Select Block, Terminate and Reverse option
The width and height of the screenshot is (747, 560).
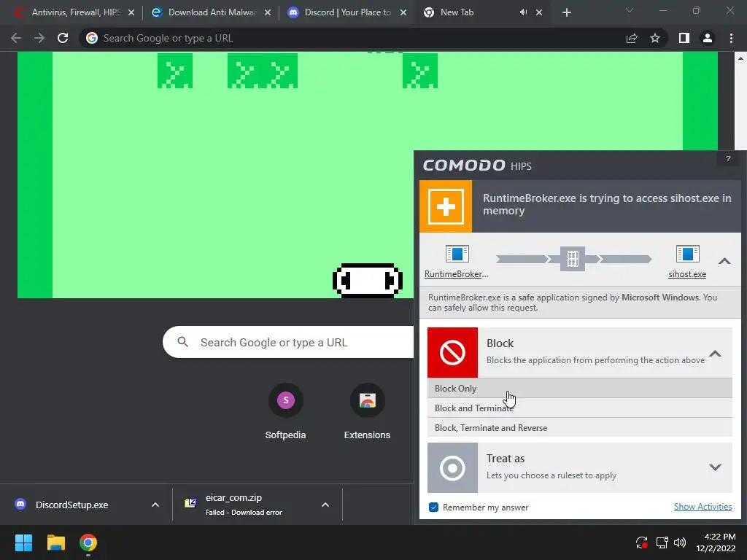(x=580, y=427)
